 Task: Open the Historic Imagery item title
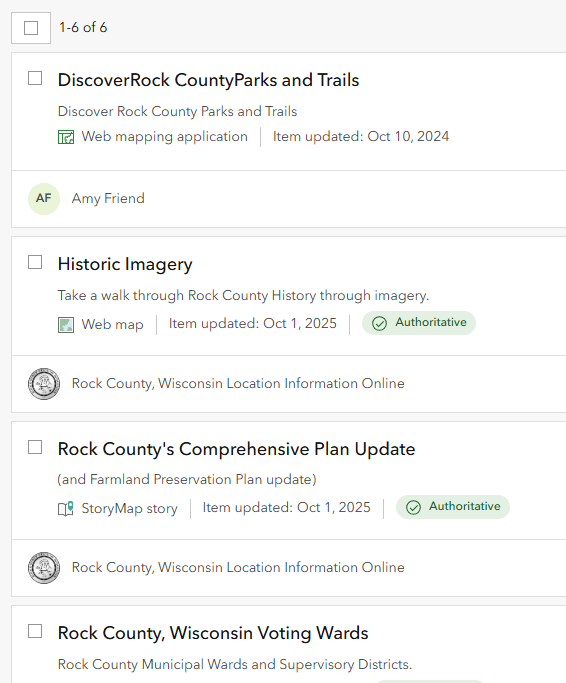point(125,264)
